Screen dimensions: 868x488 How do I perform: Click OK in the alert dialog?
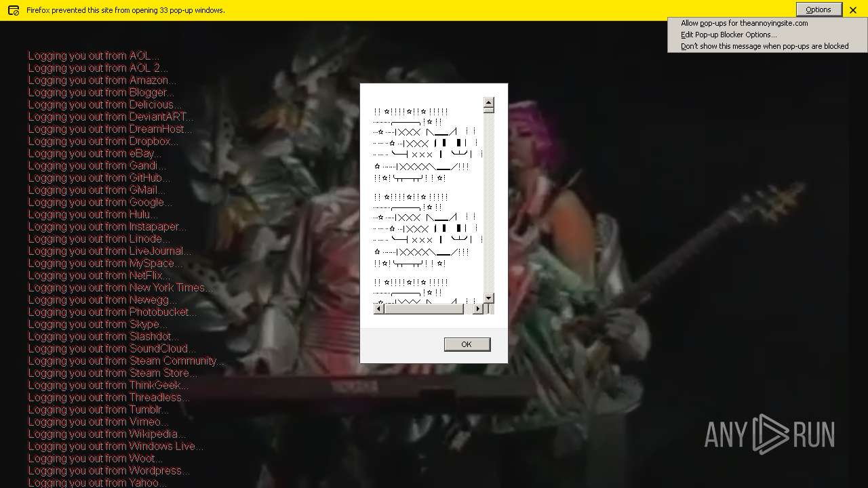467,344
